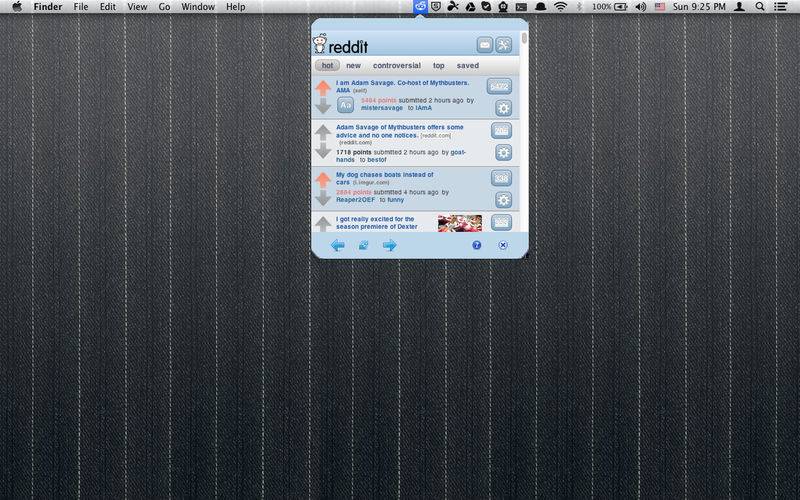This screenshot has height=500, width=800.
Task: Open the Bluetooth status menu
Action: pos(579,7)
